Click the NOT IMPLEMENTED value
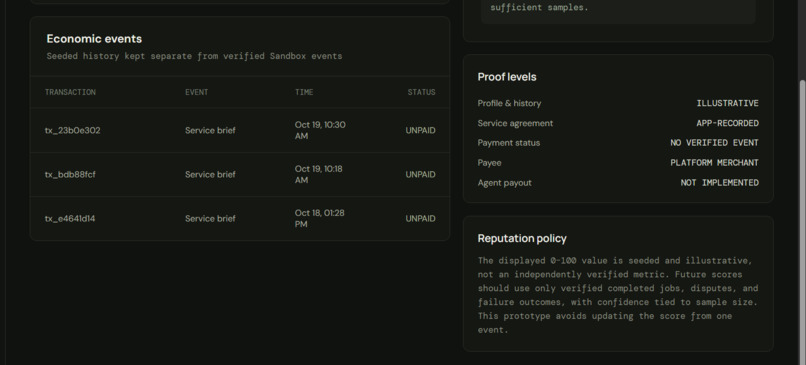This screenshot has height=365, width=806. (x=720, y=183)
